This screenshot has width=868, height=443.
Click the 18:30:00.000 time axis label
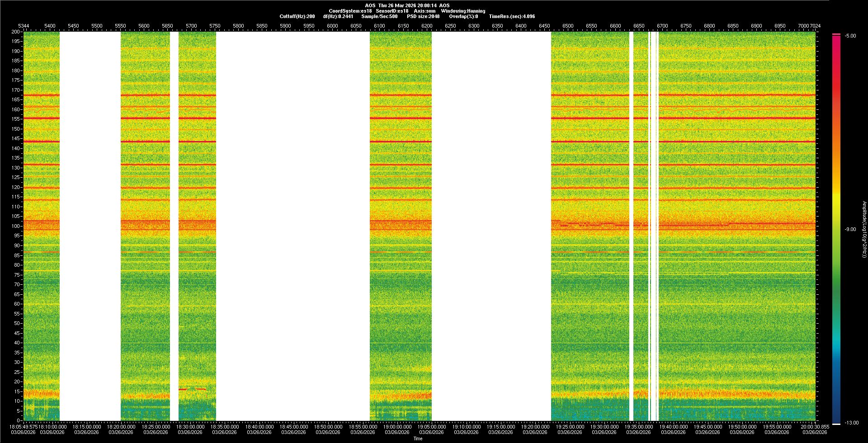(190, 426)
